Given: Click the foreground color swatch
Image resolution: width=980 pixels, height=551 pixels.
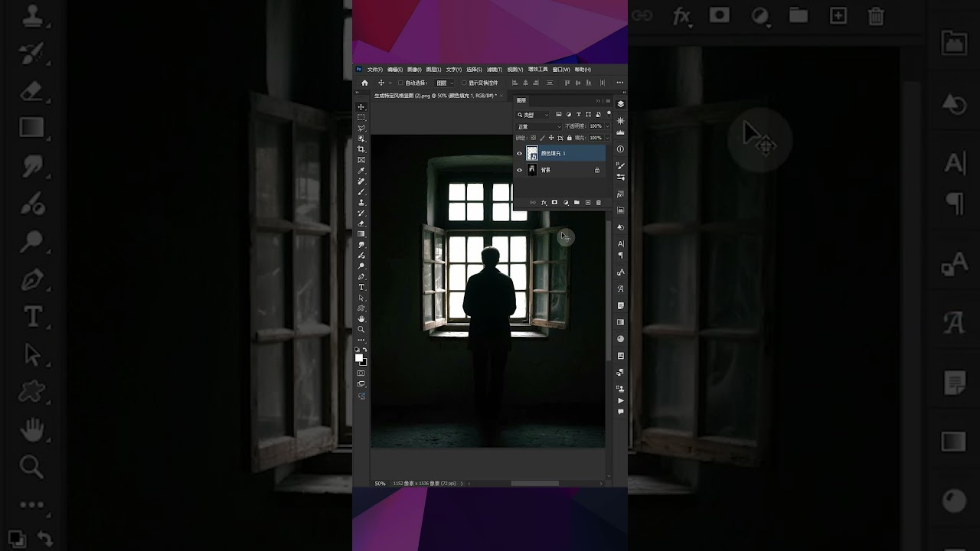Looking at the screenshot, I should (358, 358).
